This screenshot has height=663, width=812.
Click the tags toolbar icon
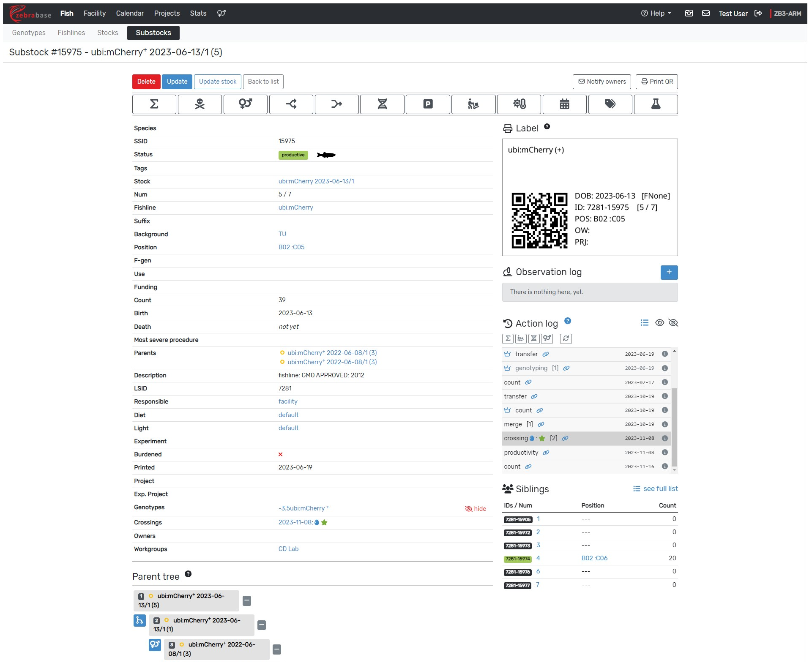coord(610,104)
